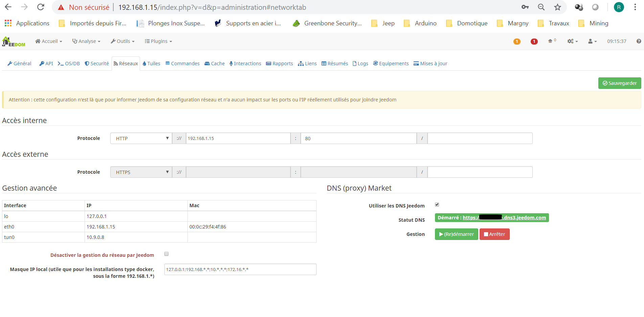Open the Arduino bookmarks folder
Image resolution: width=644 pixels, height=317 pixels.
[420, 23]
